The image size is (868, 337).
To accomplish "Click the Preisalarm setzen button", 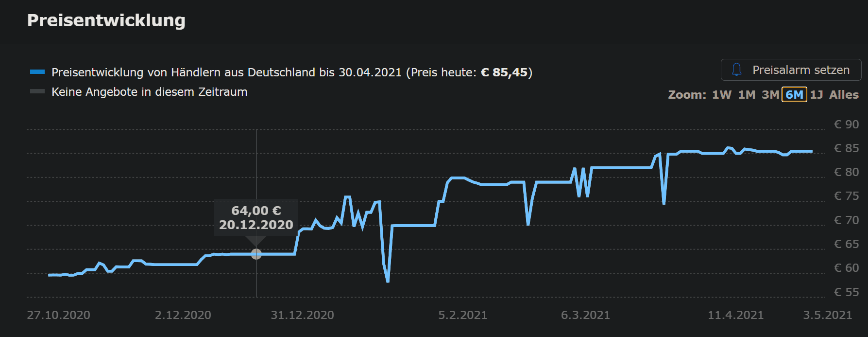I will tap(791, 70).
